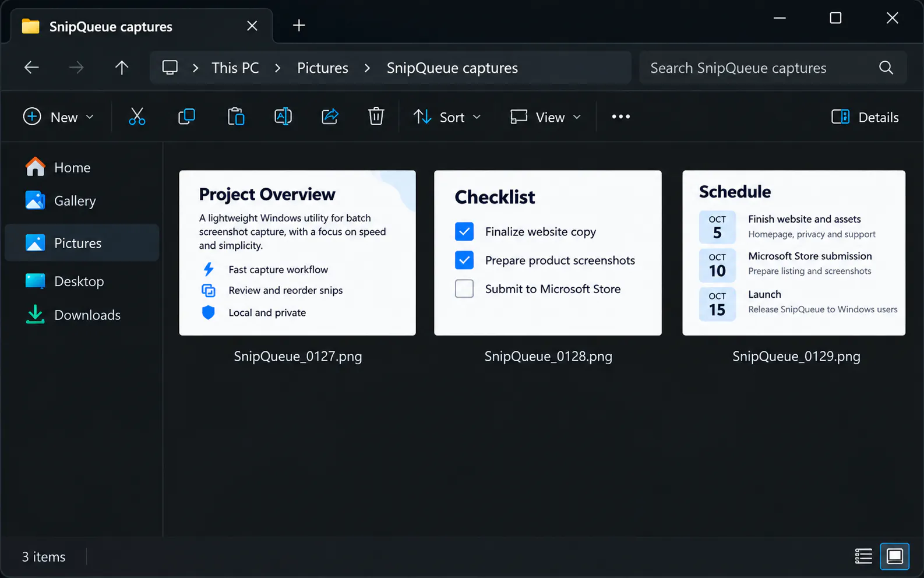Image resolution: width=924 pixels, height=578 pixels.
Task: Open the View dropdown
Action: coord(546,117)
